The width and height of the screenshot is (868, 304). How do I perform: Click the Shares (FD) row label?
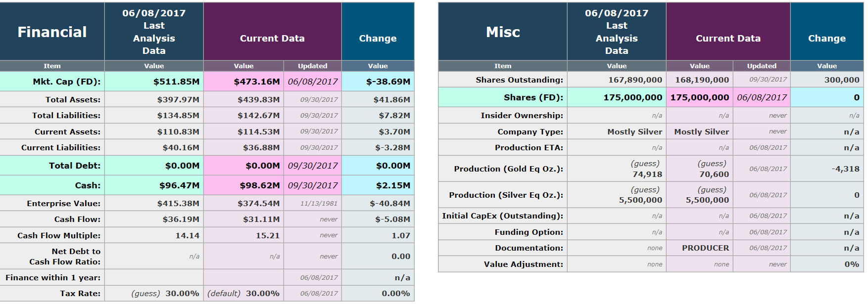pos(533,98)
